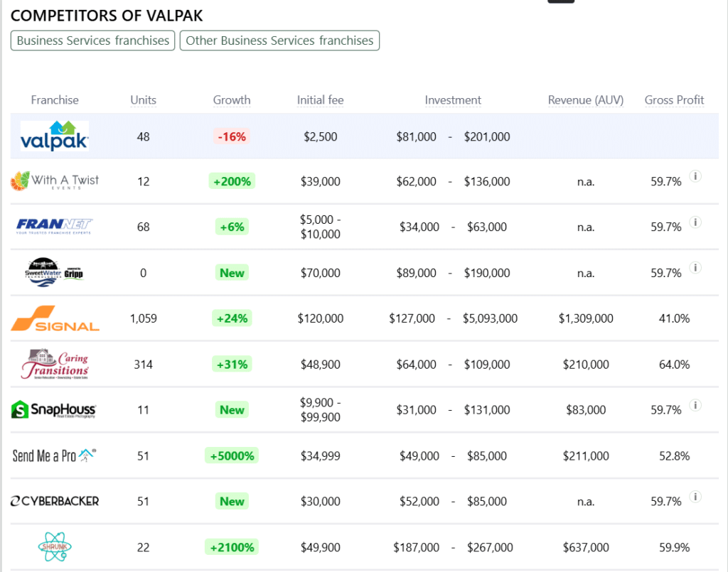Click the Franchise column header
Screen dimensions: 728x572
click(55, 99)
